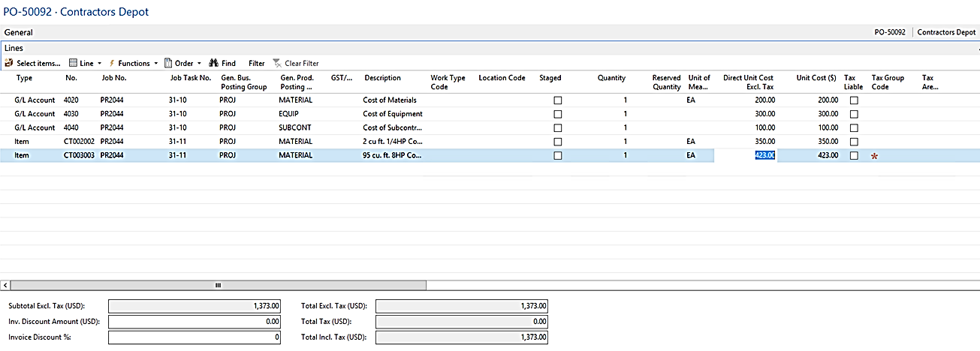
Task: Click the Description column header
Action: click(382, 78)
